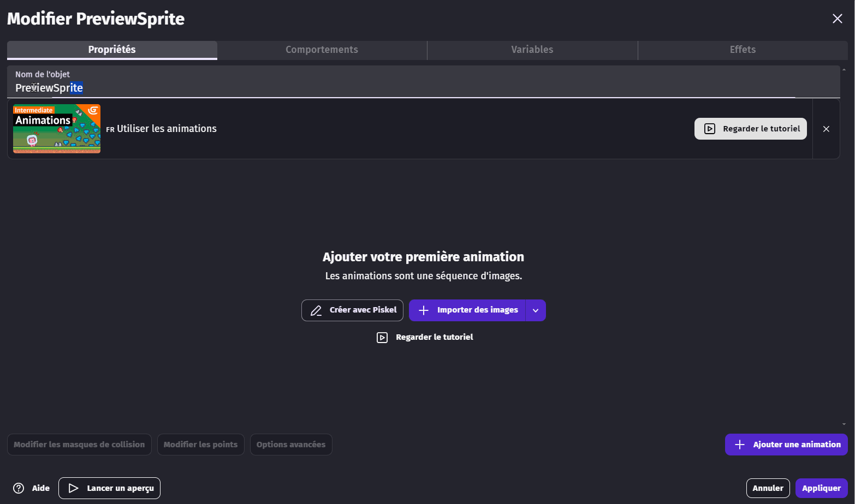The width and height of the screenshot is (855, 504).
Task: Click the Annuler button
Action: pos(768,488)
